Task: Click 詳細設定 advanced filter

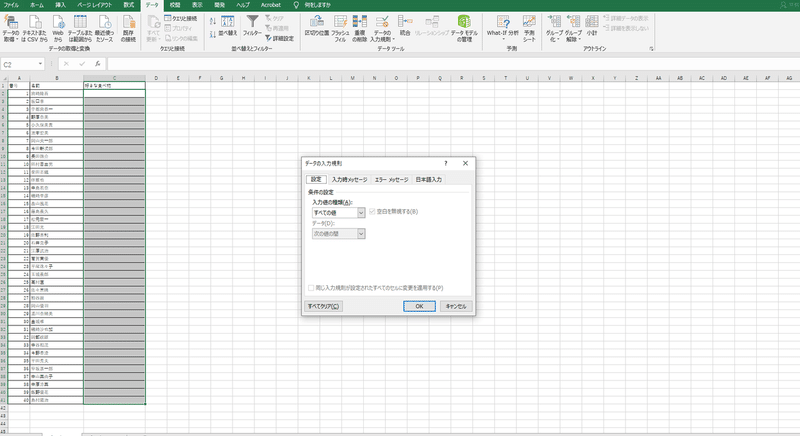Action: (279, 38)
